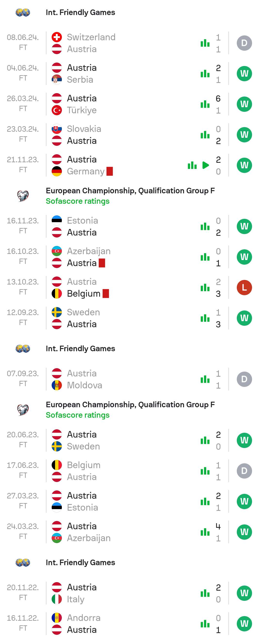262x644 pixels.
Task: Click statistics icon for Austria vs Türkiye
Action: (205, 104)
